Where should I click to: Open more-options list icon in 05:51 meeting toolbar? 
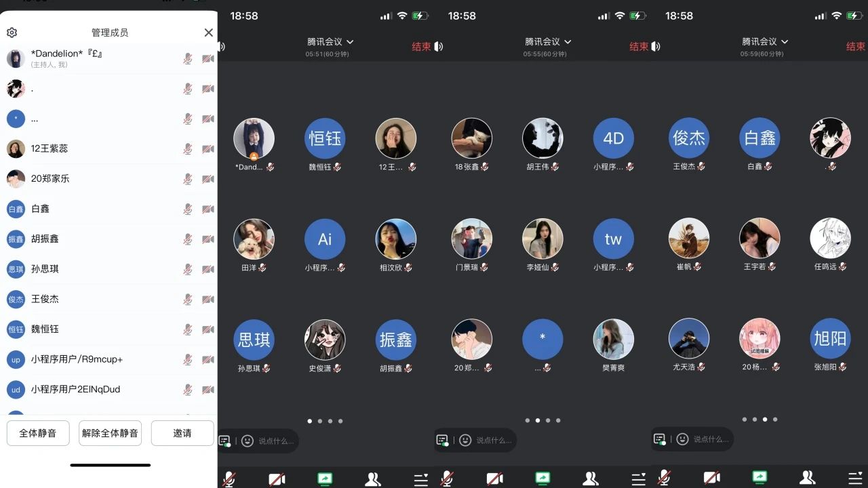coord(421,479)
